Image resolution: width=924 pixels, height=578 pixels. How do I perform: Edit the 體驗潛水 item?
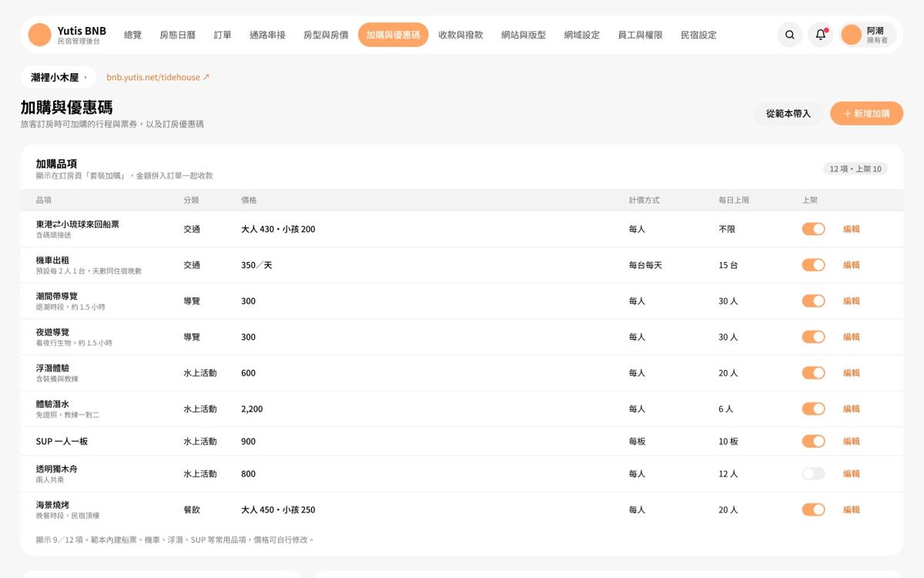pos(851,408)
